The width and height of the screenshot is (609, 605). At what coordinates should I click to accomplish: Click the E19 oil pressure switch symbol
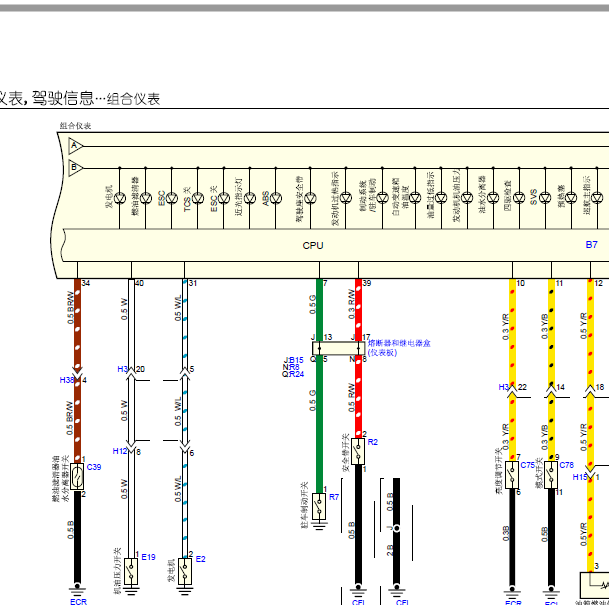pos(131,571)
